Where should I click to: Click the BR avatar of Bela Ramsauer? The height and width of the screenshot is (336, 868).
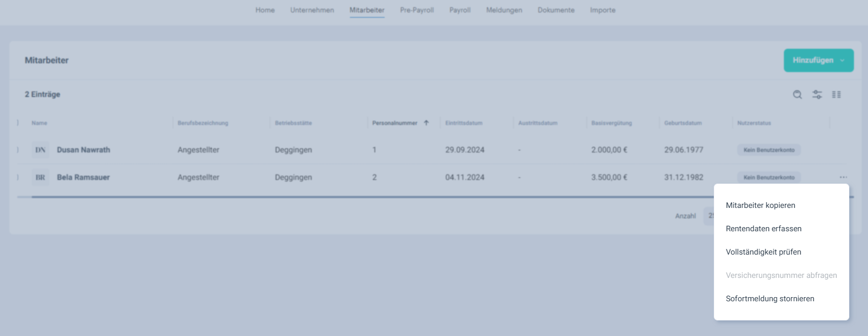pos(40,177)
